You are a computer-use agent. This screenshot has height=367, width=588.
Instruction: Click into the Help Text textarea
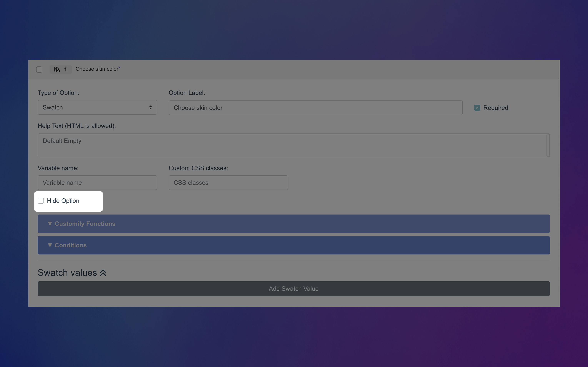point(292,145)
